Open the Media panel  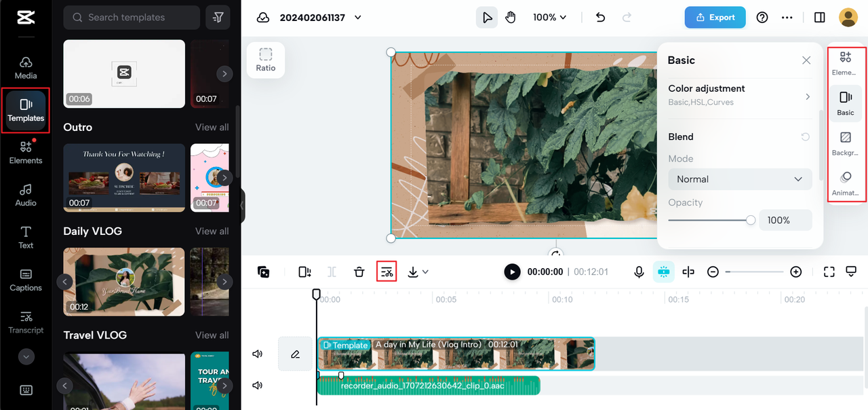[x=26, y=68]
